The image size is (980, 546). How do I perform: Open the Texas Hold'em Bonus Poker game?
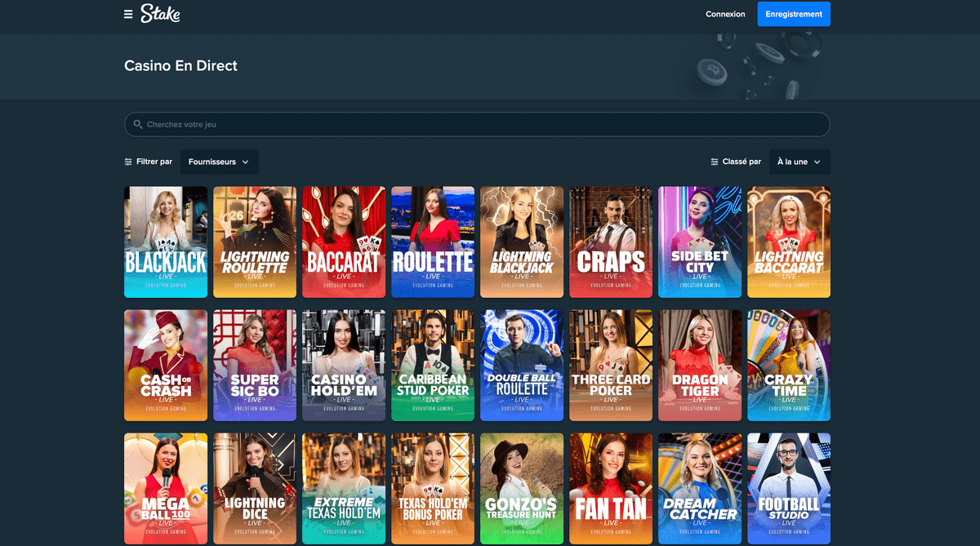[433, 489]
